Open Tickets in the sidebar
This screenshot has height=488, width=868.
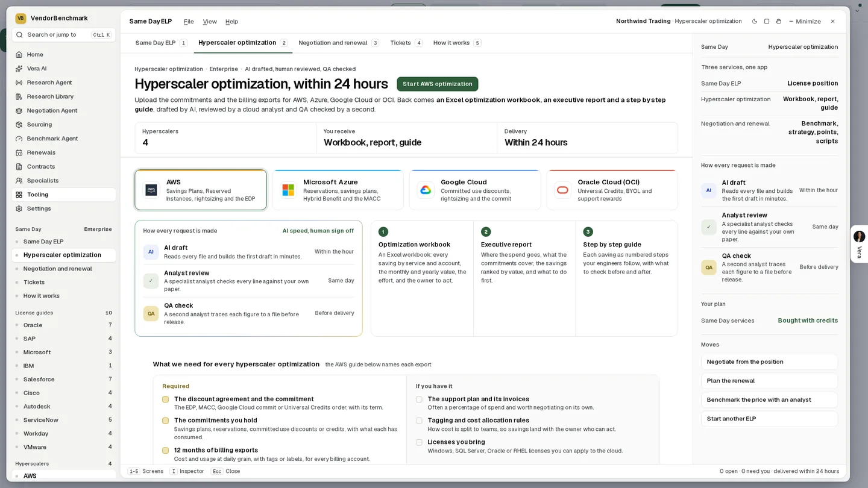[x=63, y=282]
